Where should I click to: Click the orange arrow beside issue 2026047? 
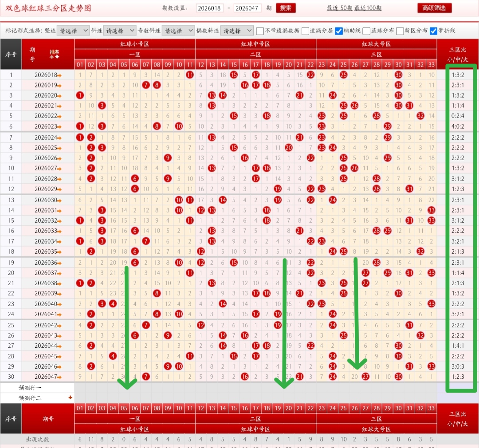point(59,377)
